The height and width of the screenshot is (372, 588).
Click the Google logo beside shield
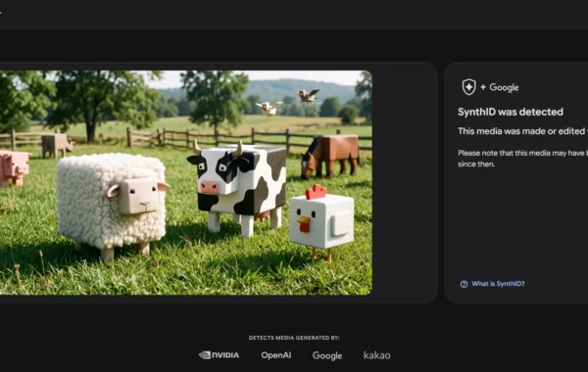pyautogui.click(x=504, y=88)
